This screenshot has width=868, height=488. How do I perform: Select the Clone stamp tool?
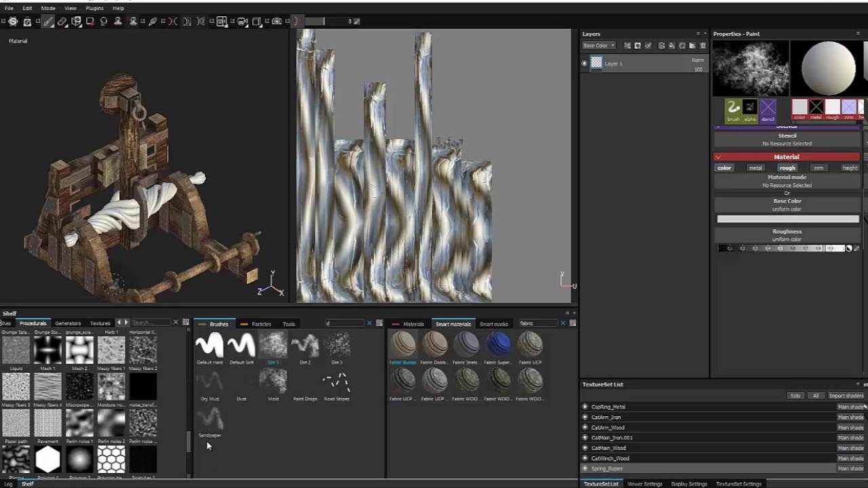(117, 21)
